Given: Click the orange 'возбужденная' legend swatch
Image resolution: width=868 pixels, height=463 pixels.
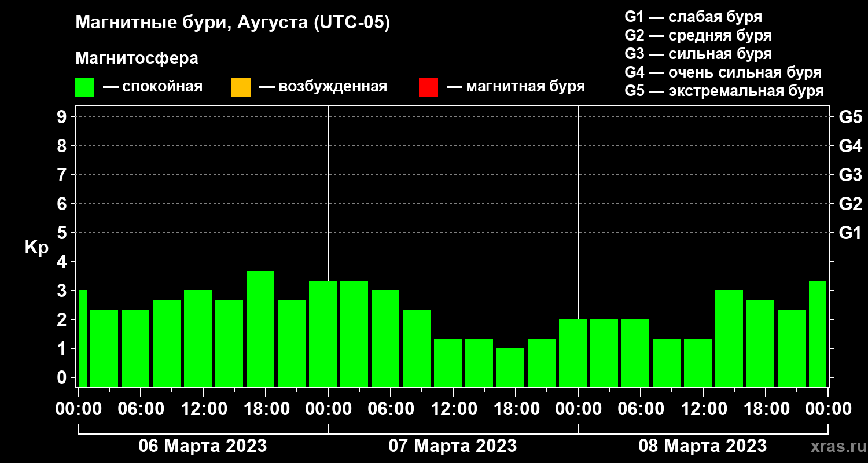Looking at the screenshot, I should (x=241, y=87).
